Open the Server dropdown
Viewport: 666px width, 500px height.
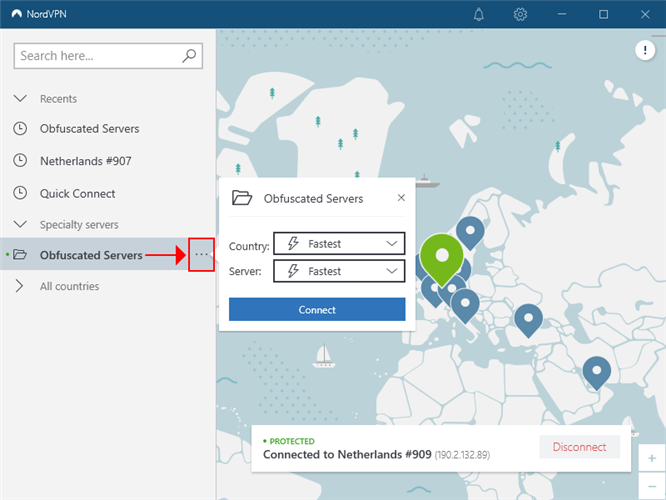click(338, 271)
